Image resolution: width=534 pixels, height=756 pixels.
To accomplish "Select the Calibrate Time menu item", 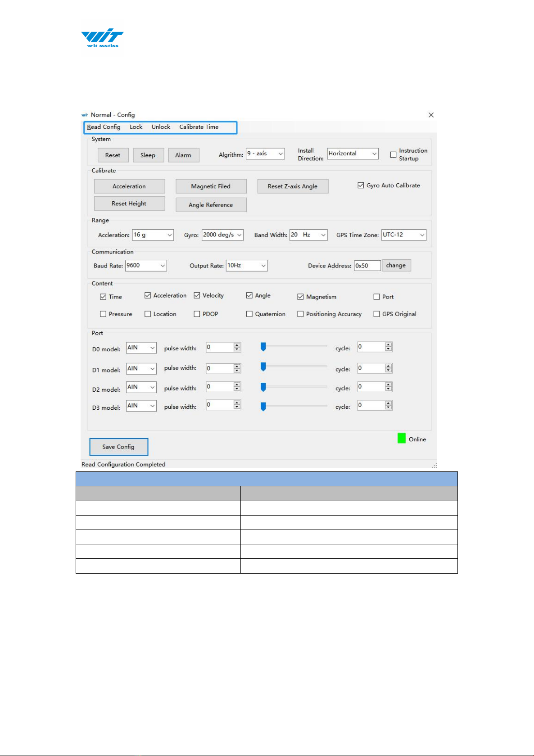I will (199, 127).
